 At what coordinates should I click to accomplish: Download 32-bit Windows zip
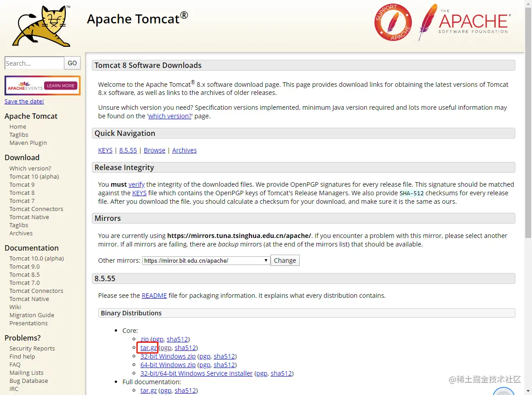coord(168,356)
